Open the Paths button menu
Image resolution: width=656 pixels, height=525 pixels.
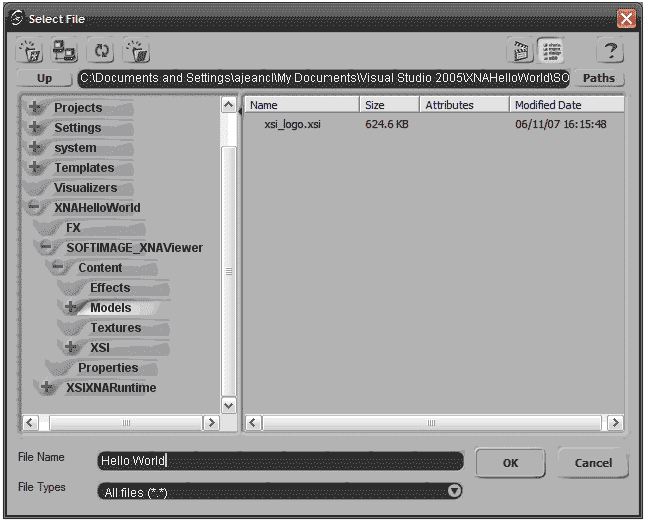click(599, 78)
